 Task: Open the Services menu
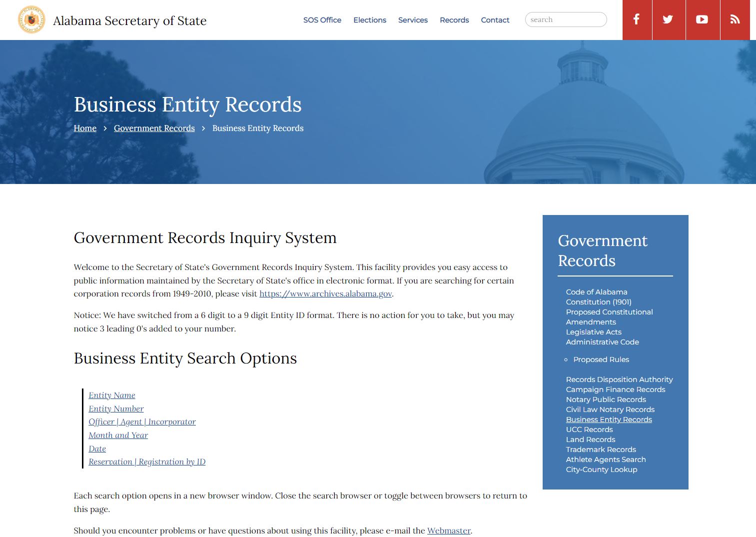(x=413, y=20)
